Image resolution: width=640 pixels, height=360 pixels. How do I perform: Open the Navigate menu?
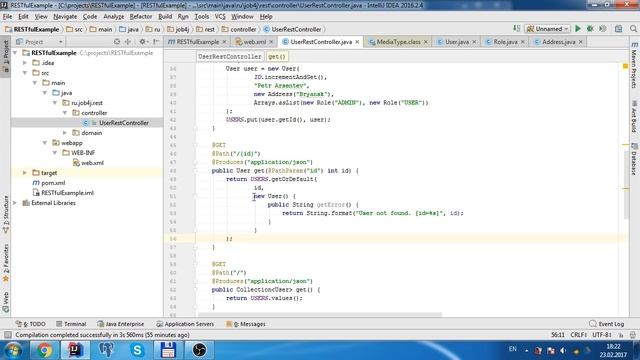65,17
